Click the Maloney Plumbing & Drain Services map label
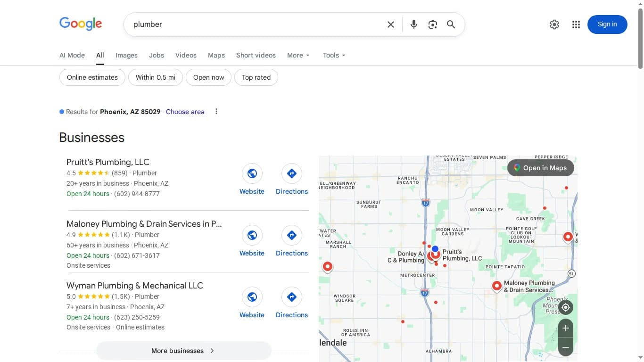The image size is (644, 362). (x=529, y=287)
